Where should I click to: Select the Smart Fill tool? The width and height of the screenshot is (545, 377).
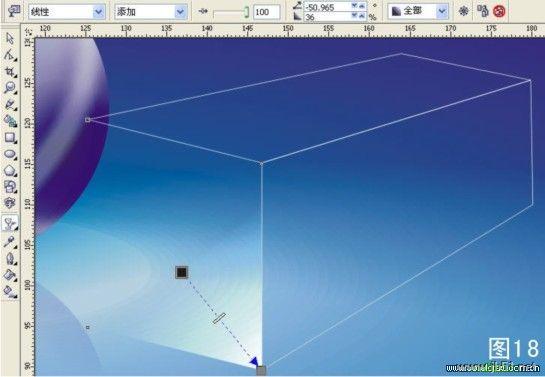point(10,121)
